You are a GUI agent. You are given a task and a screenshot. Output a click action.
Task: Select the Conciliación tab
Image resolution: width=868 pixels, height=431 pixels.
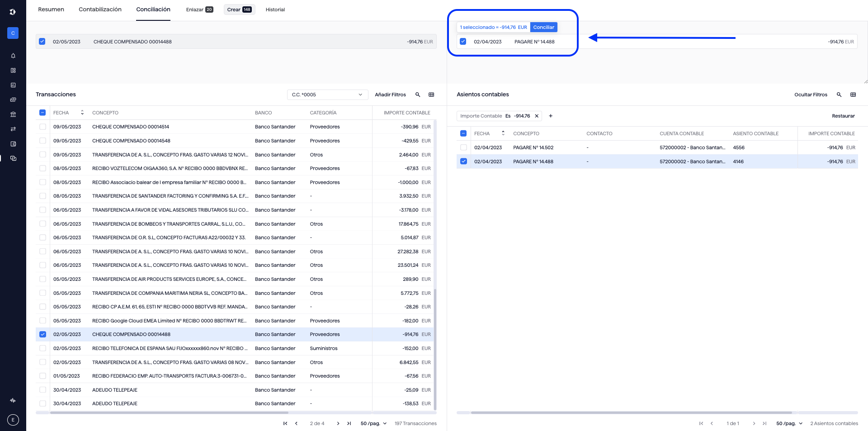click(153, 9)
